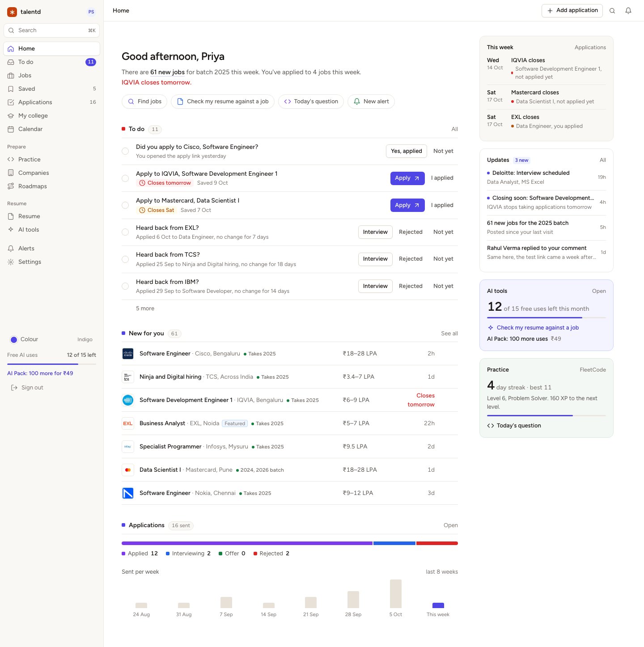The image size is (644, 647).
Task: Click Practice code icon in sidebar
Action: point(11,159)
